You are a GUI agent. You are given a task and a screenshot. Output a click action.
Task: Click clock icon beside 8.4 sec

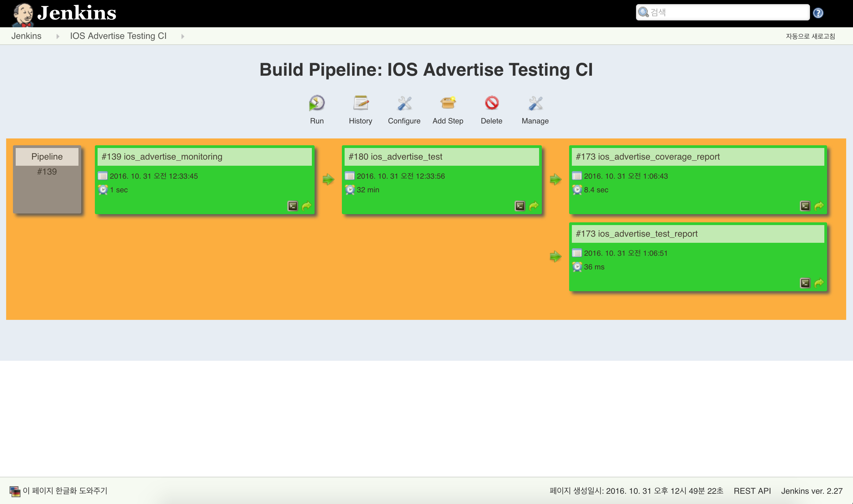pos(577,190)
